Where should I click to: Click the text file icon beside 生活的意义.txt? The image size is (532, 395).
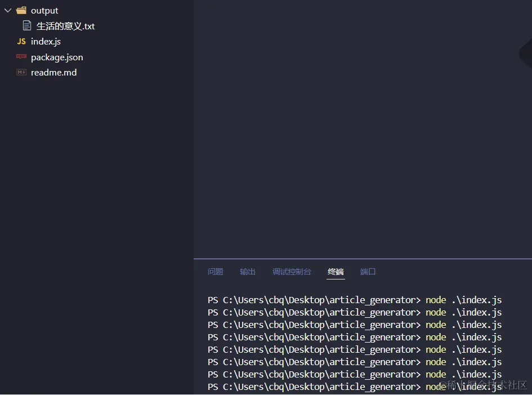pyautogui.click(x=27, y=26)
